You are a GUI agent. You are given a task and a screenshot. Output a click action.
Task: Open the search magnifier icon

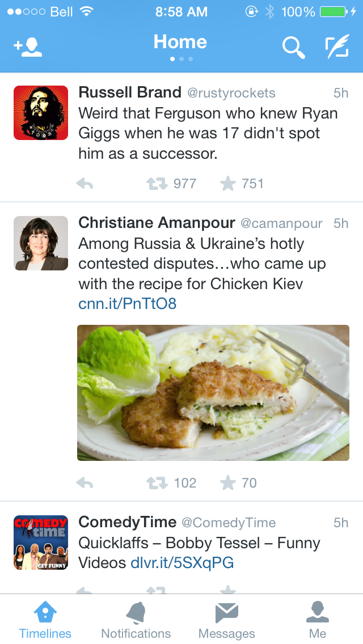point(293,48)
